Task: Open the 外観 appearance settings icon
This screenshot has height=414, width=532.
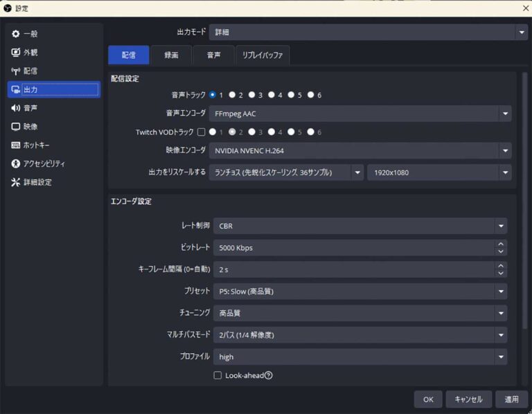Action: 16,53
